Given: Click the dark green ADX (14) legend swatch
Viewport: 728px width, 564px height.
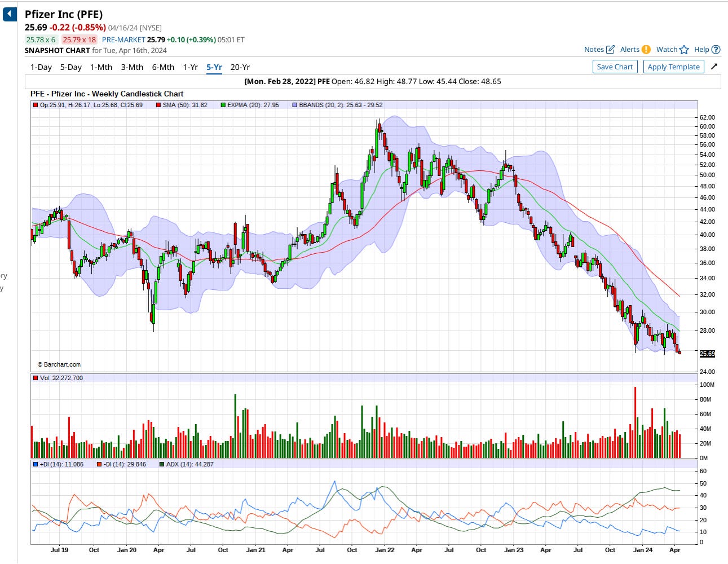Looking at the screenshot, I should [162, 464].
